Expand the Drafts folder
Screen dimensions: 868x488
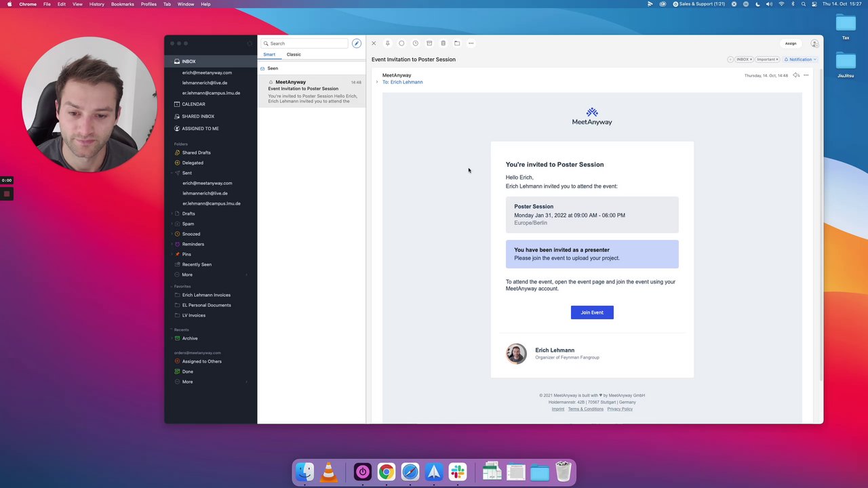(172, 213)
